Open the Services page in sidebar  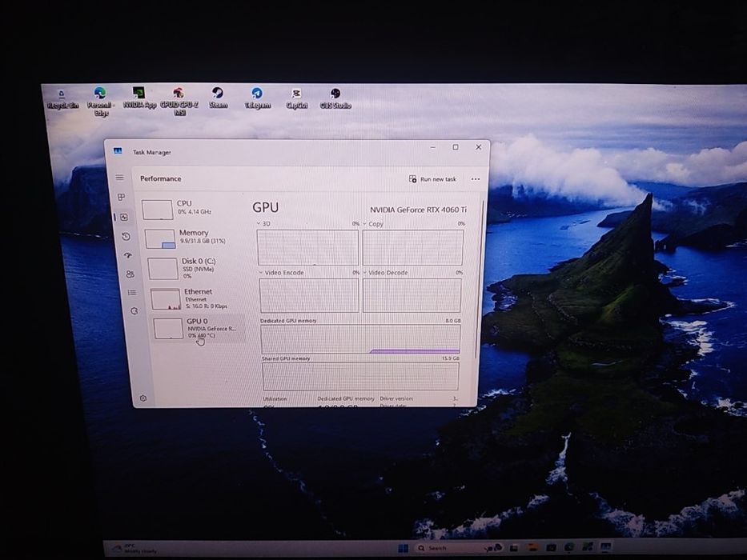tap(135, 311)
